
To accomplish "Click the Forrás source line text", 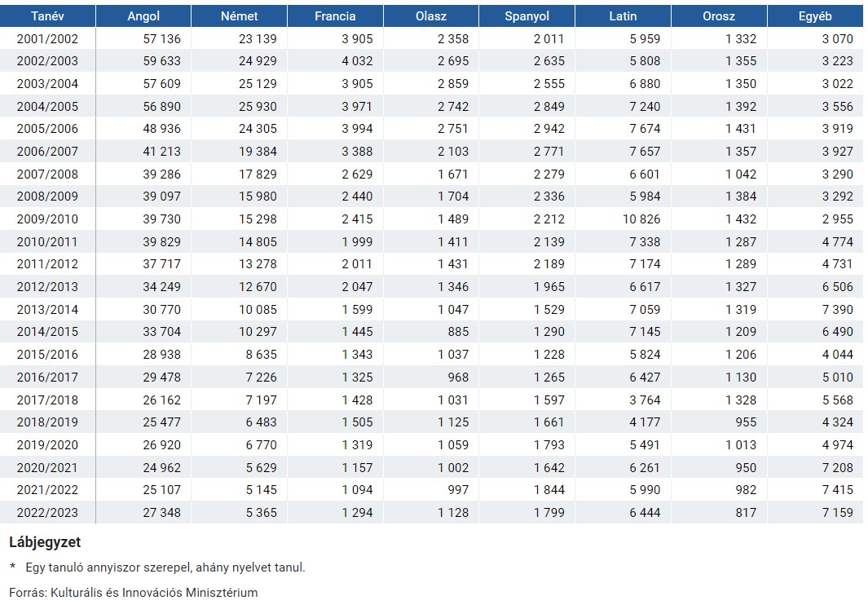I will point(134,593).
